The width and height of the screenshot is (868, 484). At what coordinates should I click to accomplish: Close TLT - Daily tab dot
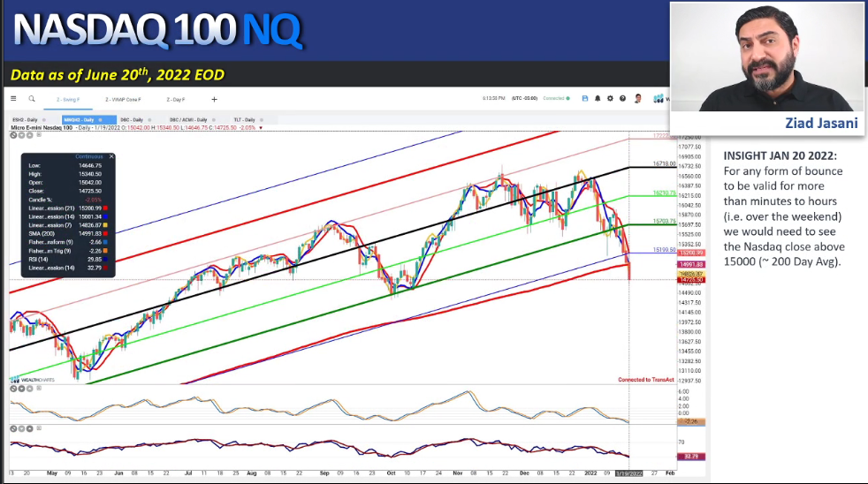(x=262, y=119)
